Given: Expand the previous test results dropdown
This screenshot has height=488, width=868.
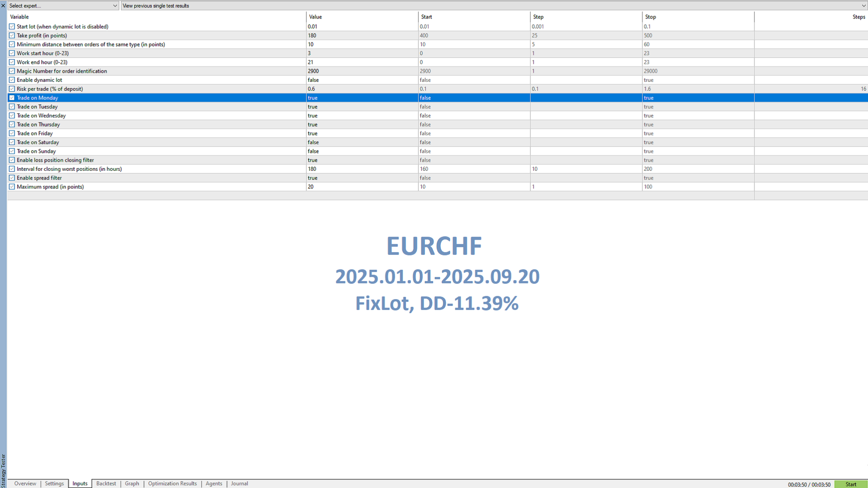Looking at the screenshot, I should (863, 6).
